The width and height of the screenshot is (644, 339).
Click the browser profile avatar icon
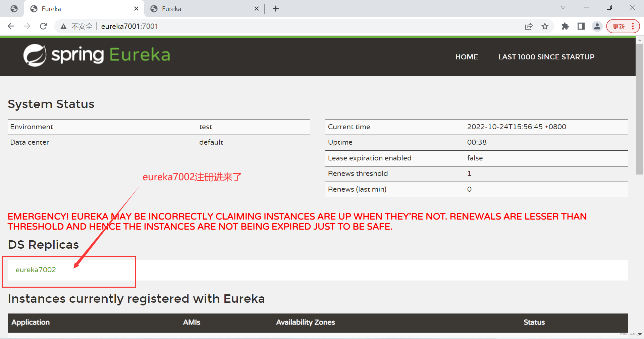[597, 26]
